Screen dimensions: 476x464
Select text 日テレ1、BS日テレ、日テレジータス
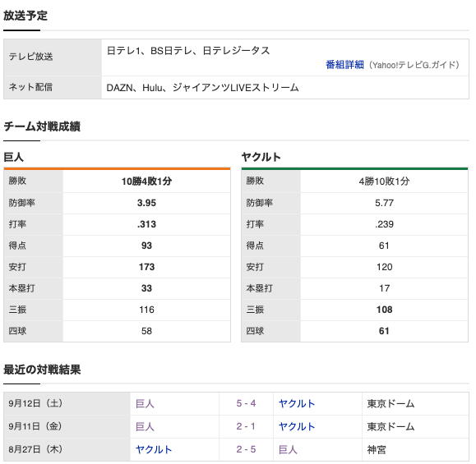(x=188, y=50)
